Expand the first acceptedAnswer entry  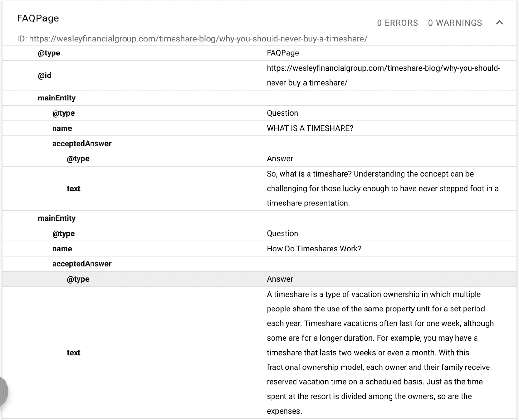(81, 143)
